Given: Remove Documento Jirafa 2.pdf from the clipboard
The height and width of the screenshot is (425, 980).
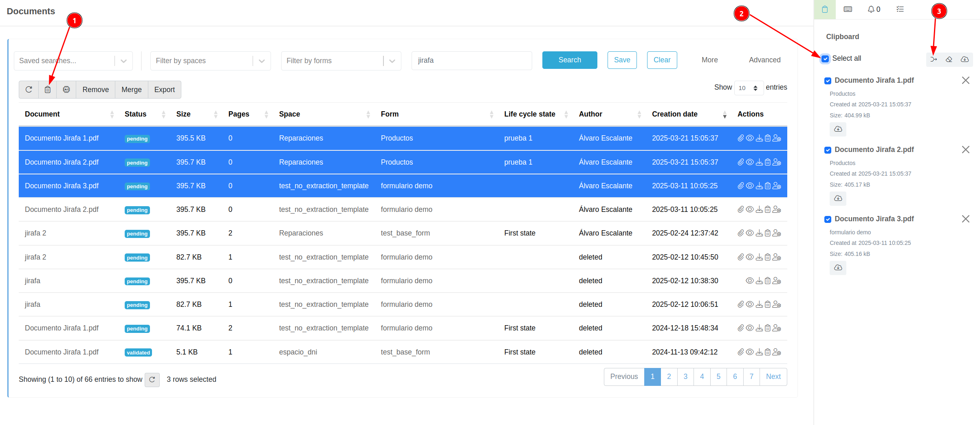Looking at the screenshot, I should (x=965, y=150).
